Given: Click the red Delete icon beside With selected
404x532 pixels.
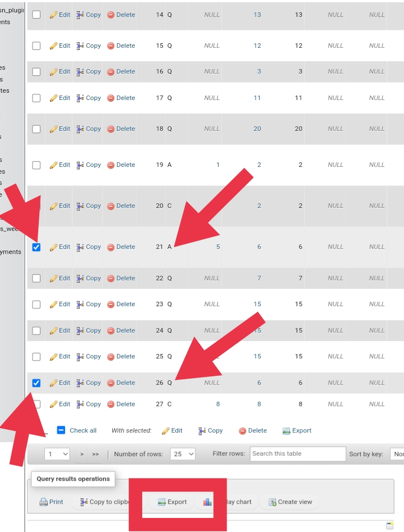Looking at the screenshot, I should tap(243, 431).
